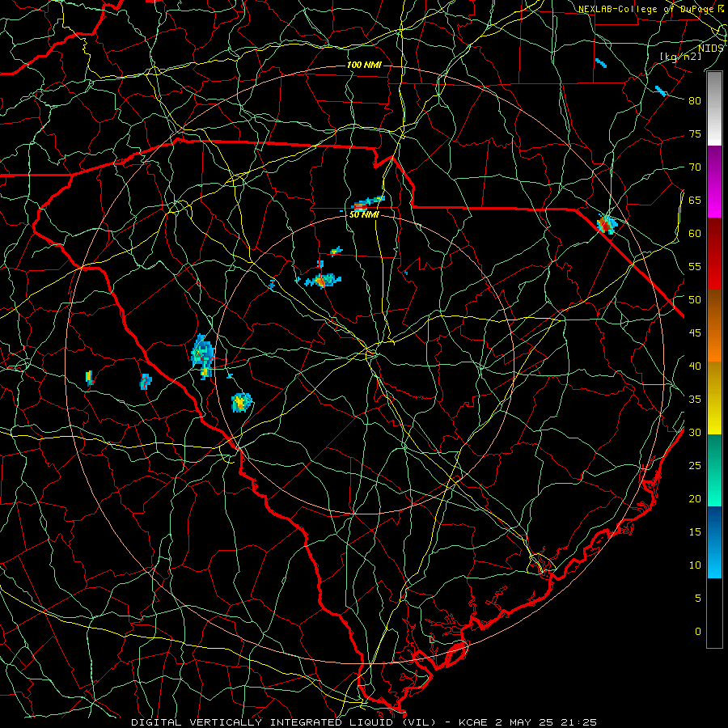Click the westernmost small yellow echo
Screen dimensions: 728x728
[89, 378]
